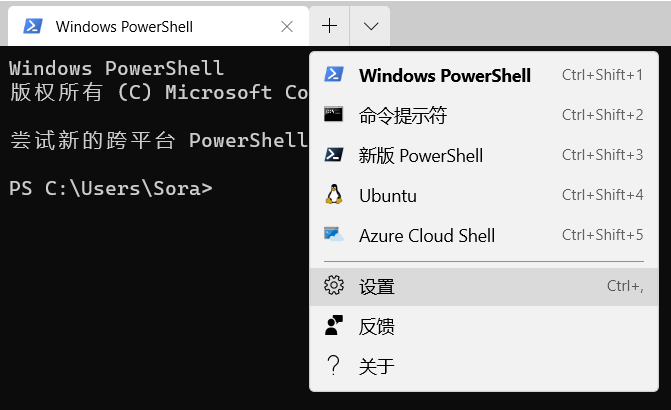The width and height of the screenshot is (671, 410).
Task: Click the 新版 PowerShell dark icon
Action: (x=334, y=155)
